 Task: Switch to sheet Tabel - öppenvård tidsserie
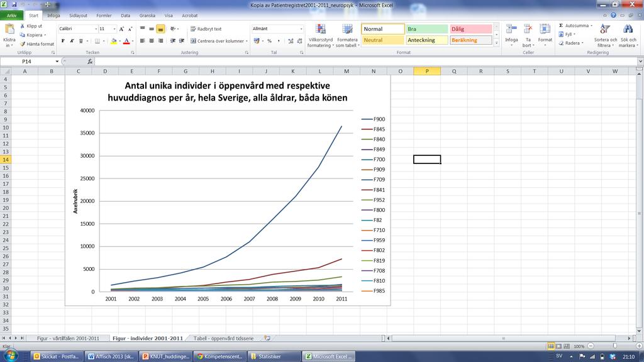click(223, 338)
